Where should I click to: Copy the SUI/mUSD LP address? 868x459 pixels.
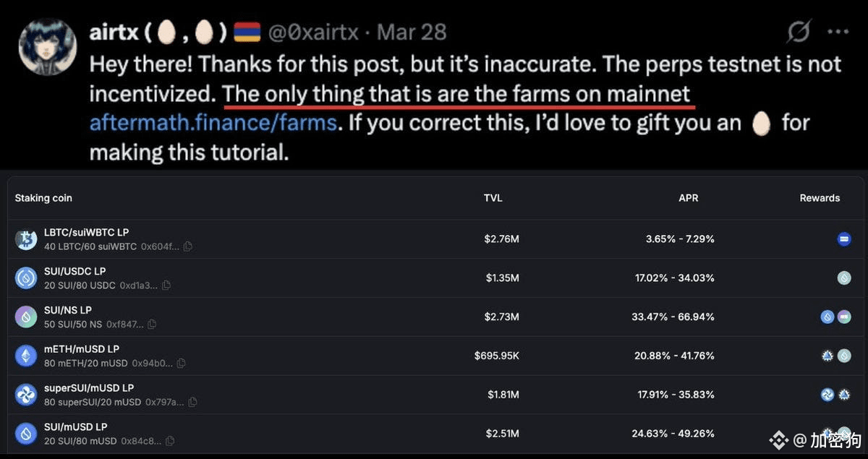(x=169, y=441)
